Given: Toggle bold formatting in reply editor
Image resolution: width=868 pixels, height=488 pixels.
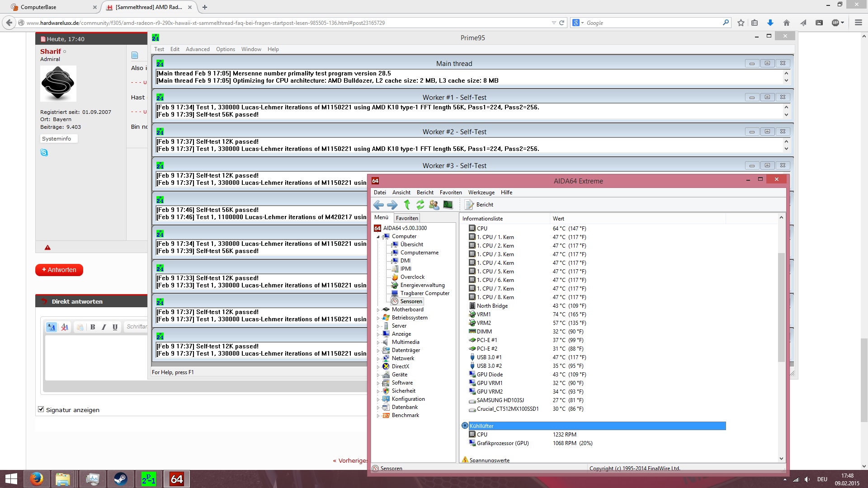Looking at the screenshot, I should [93, 327].
